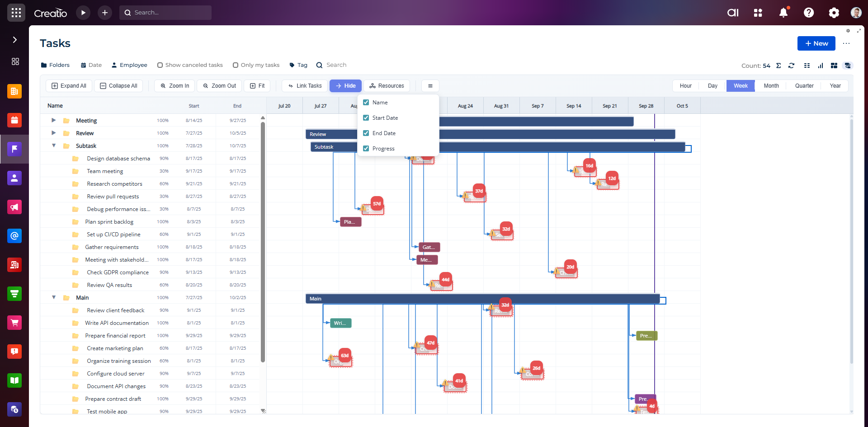This screenshot has width=868, height=427.
Task: Collapse the Subtask group
Action: pyautogui.click(x=53, y=145)
